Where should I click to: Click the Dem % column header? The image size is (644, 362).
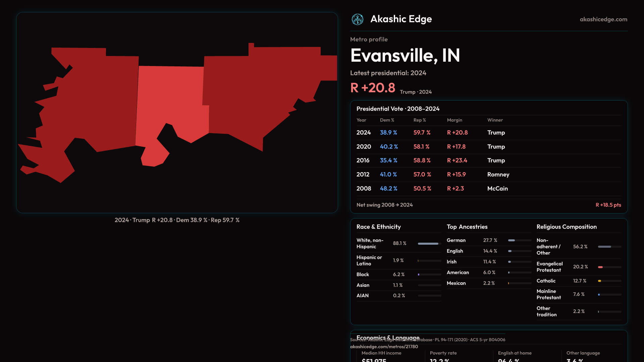(x=387, y=120)
